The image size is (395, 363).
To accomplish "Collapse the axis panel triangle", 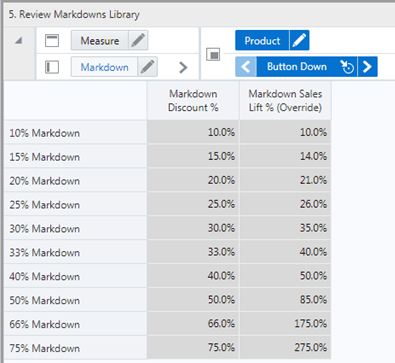I will [19, 41].
